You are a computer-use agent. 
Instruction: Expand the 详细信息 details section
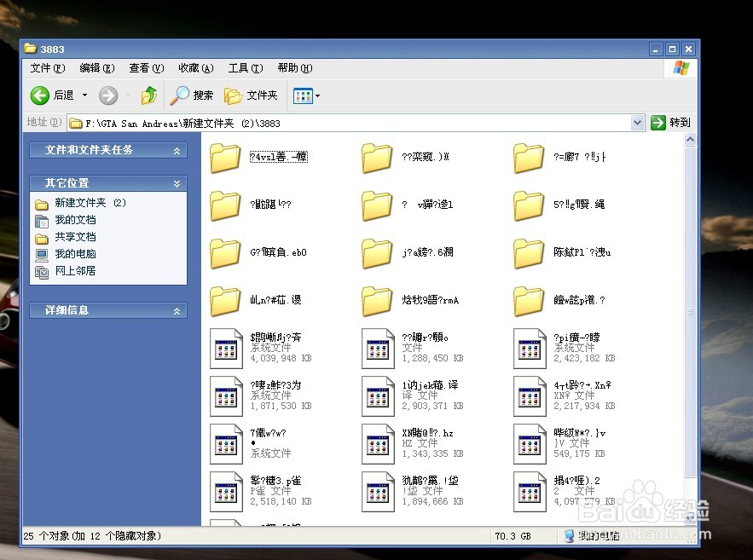click(x=177, y=310)
